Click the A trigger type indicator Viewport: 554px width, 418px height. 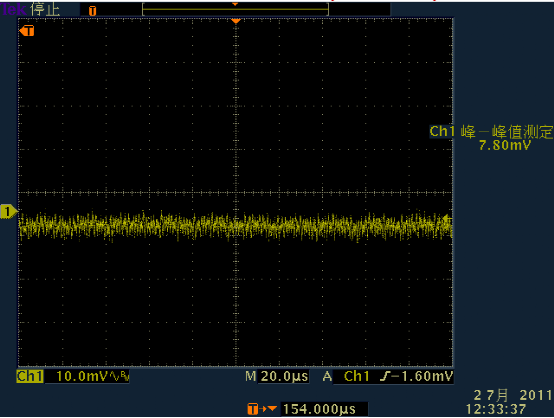pyautogui.click(x=327, y=376)
